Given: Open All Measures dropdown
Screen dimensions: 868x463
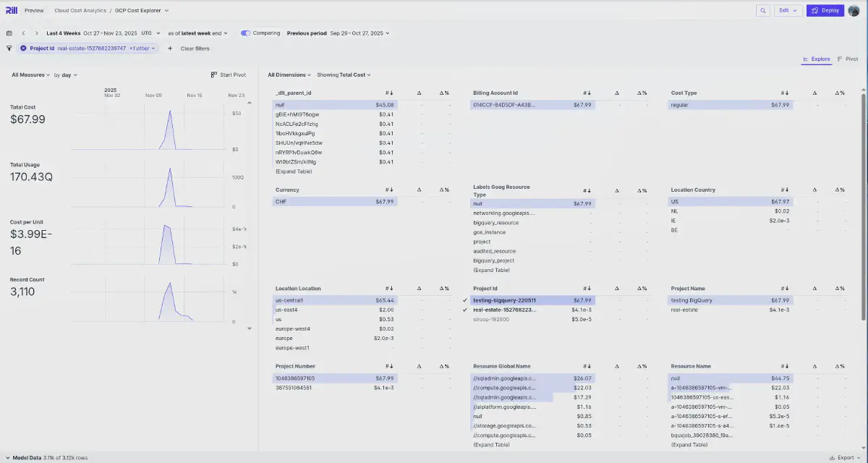Looking at the screenshot, I should [x=30, y=75].
